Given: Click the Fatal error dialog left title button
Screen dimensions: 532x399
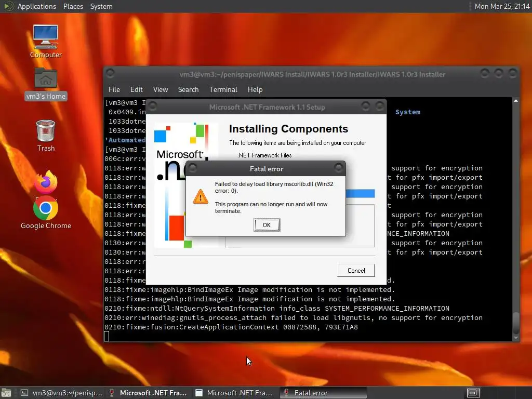Looking at the screenshot, I should pos(193,168).
